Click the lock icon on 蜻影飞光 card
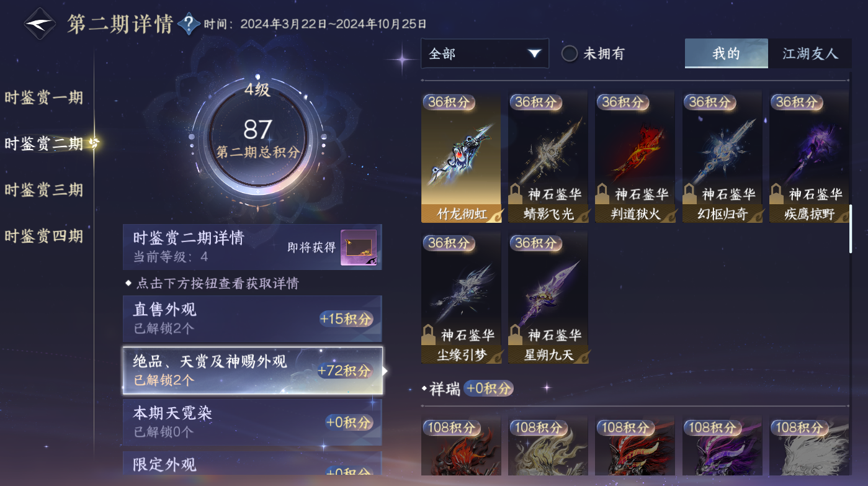 point(516,194)
